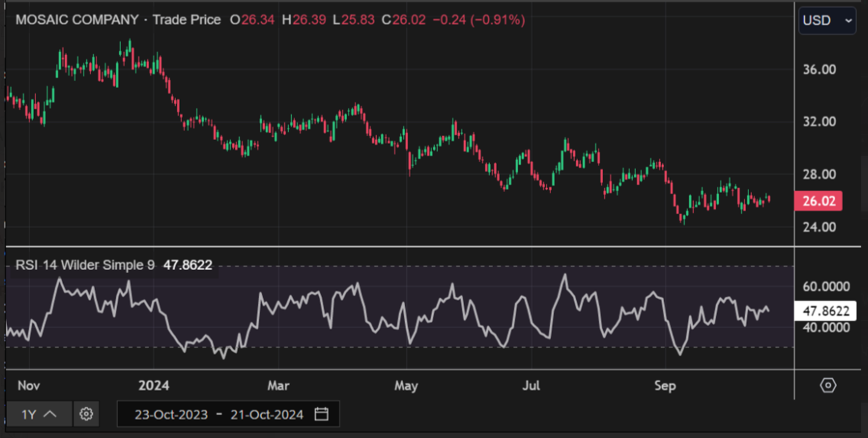The image size is (868, 438).
Task: Select the RSI 14 Wilder Simple indicator label
Action: [85, 265]
